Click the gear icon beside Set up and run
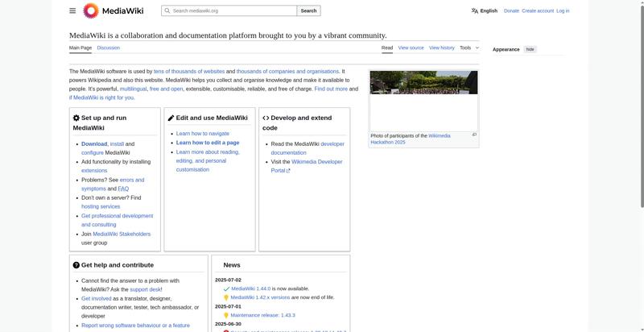This screenshot has width=644, height=332. pos(76,118)
